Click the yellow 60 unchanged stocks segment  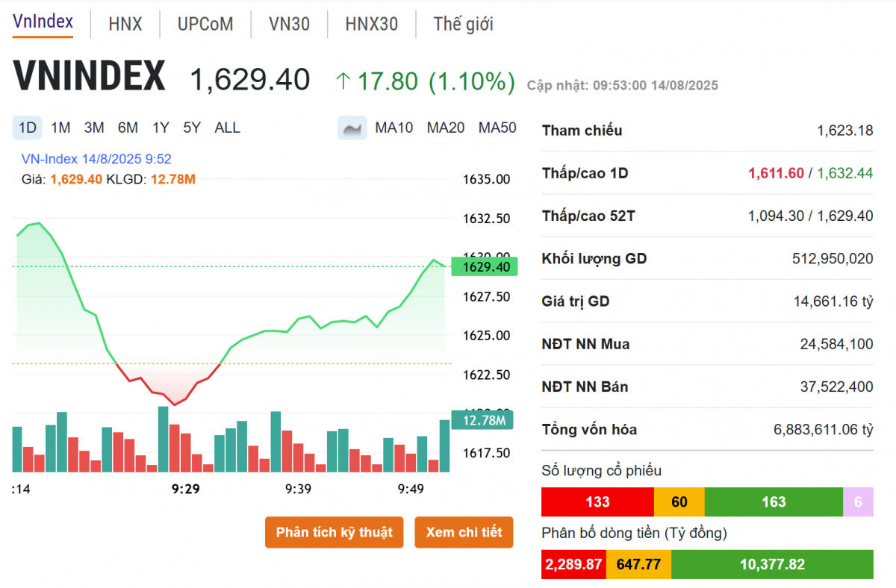click(679, 501)
